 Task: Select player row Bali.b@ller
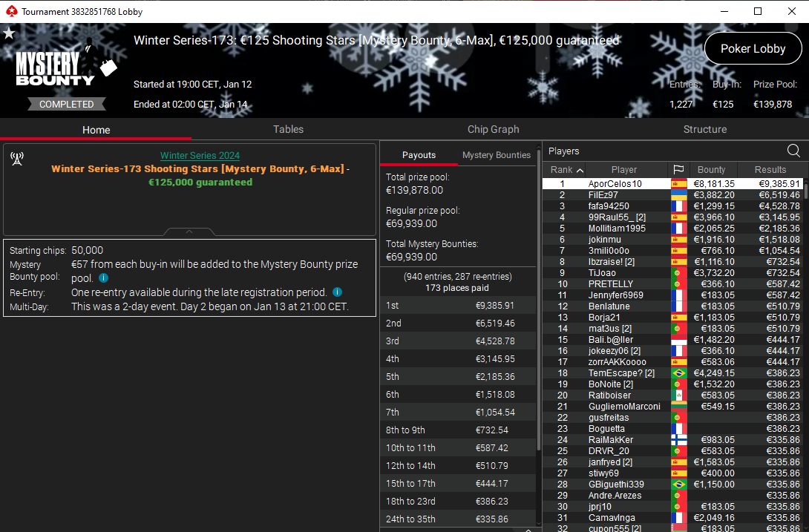point(672,340)
